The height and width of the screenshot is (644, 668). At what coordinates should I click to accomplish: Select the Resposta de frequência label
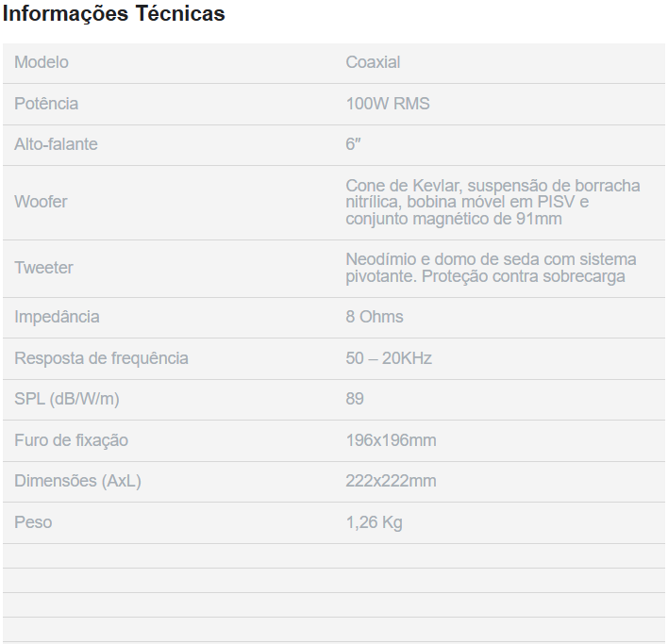101,358
